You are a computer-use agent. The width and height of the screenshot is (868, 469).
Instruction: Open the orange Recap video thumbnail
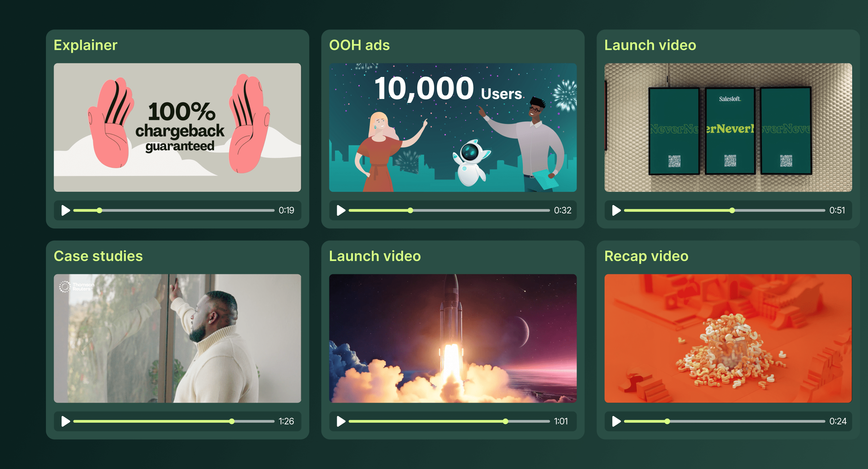tap(728, 338)
